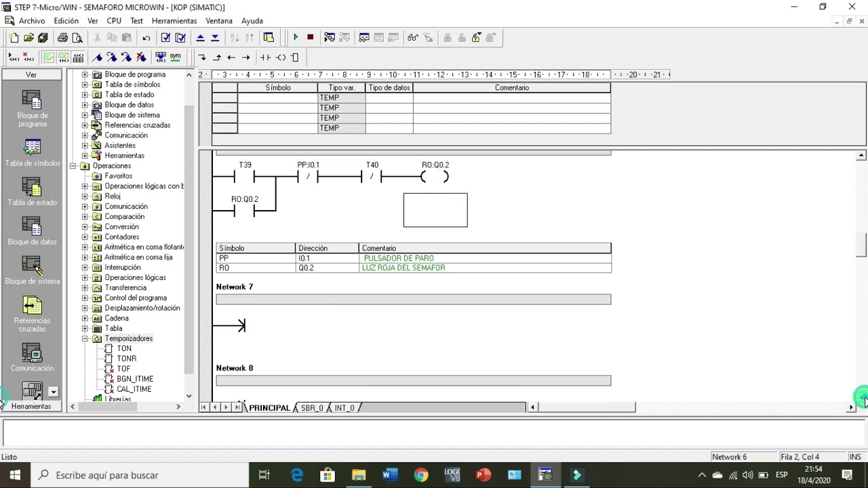This screenshot has width=868, height=488.
Task: Toggle network comments display
Action: pos(64,58)
